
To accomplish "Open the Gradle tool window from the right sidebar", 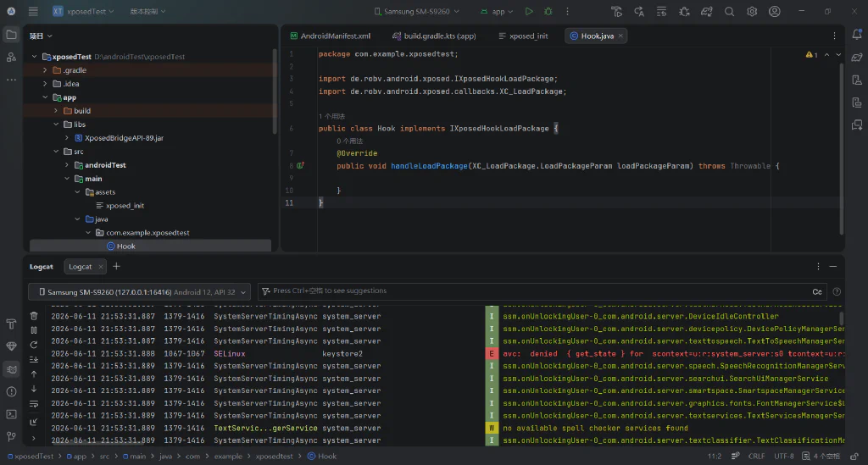I will 857,57.
